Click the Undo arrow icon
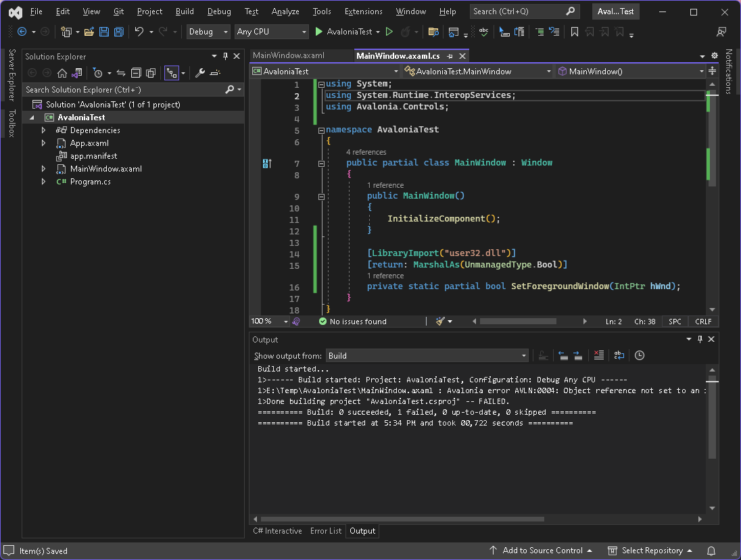Screen dimensions: 741x560 [139, 32]
